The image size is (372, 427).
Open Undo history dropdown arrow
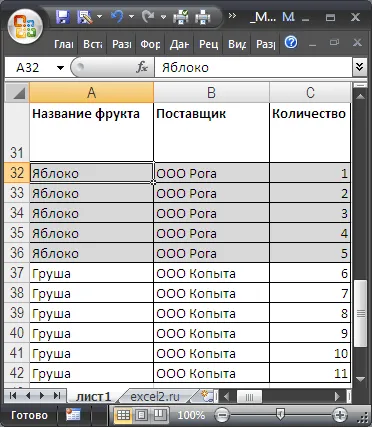click(x=131, y=16)
